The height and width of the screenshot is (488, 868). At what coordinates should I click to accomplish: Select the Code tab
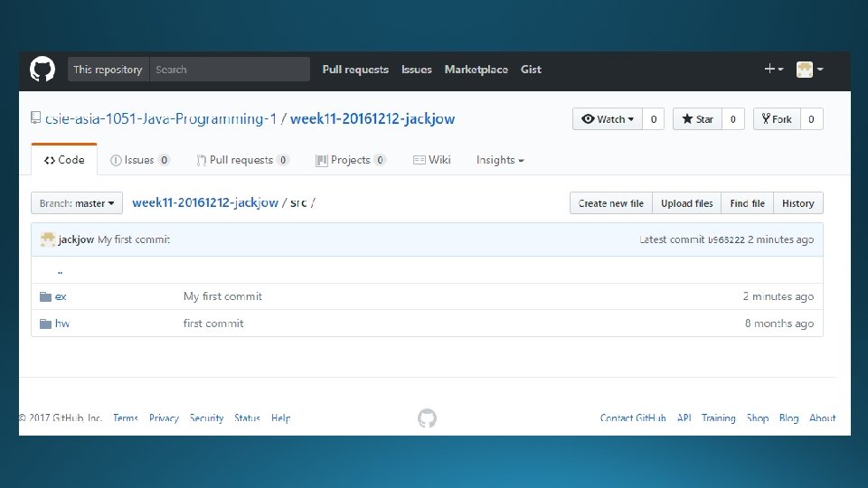64,160
